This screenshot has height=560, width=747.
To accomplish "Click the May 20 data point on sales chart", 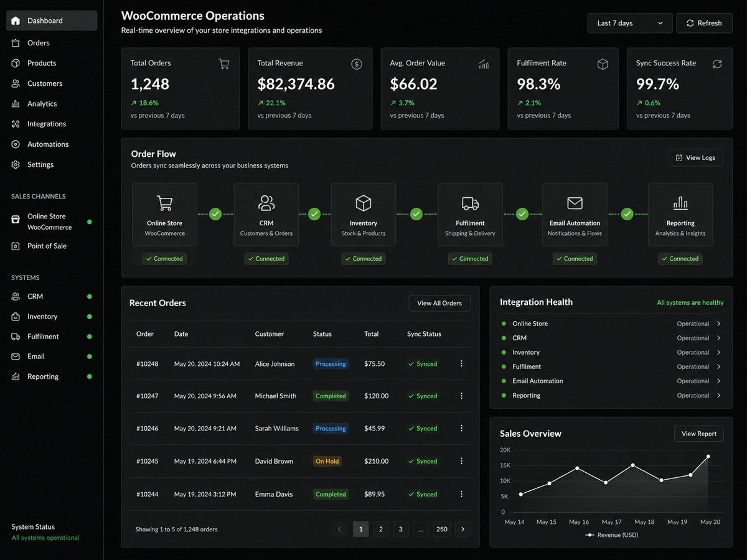I will pyautogui.click(x=708, y=457).
